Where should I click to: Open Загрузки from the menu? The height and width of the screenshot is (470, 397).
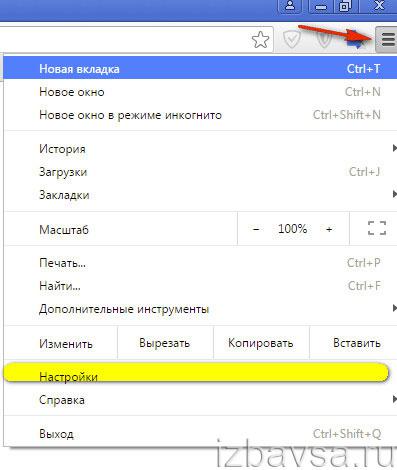200,172
